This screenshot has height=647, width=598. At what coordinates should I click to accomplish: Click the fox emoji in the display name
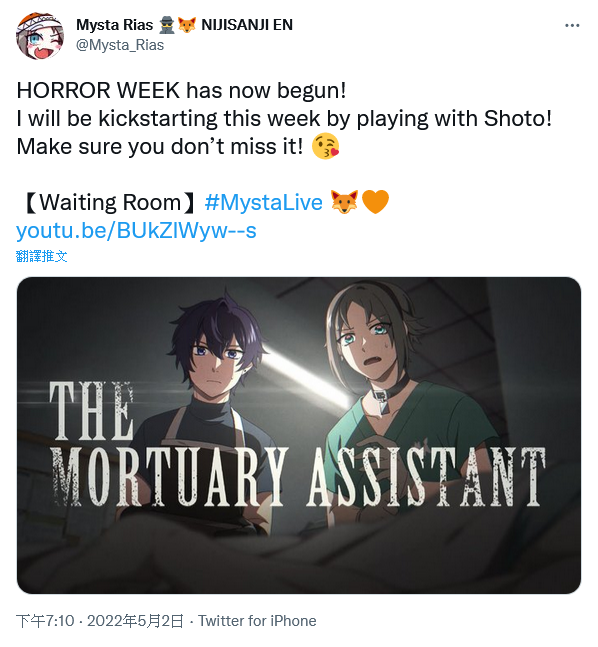pyautogui.click(x=187, y=25)
